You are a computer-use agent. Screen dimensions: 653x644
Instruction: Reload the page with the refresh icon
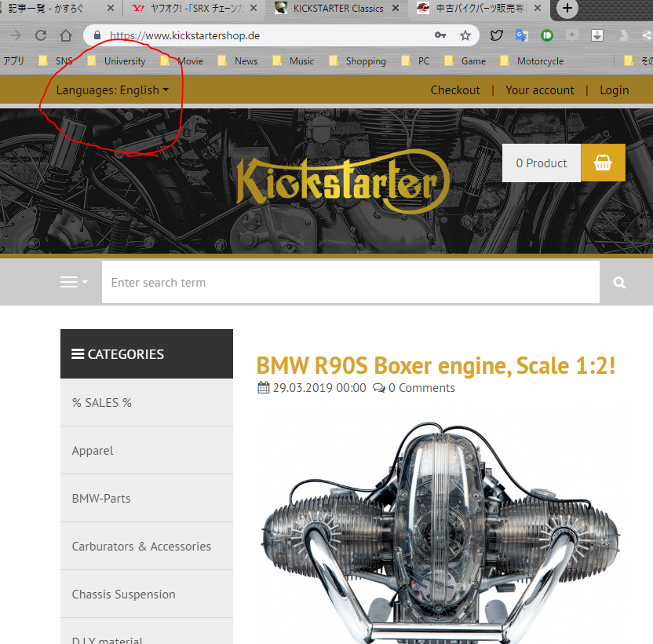pos(40,35)
